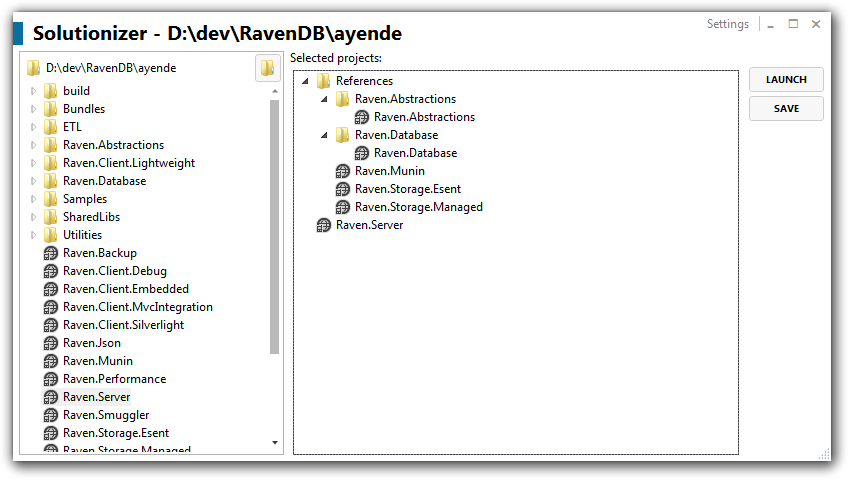The image size is (849, 480).
Task: Click the Raven.Smuggler project icon
Action: click(x=50, y=415)
